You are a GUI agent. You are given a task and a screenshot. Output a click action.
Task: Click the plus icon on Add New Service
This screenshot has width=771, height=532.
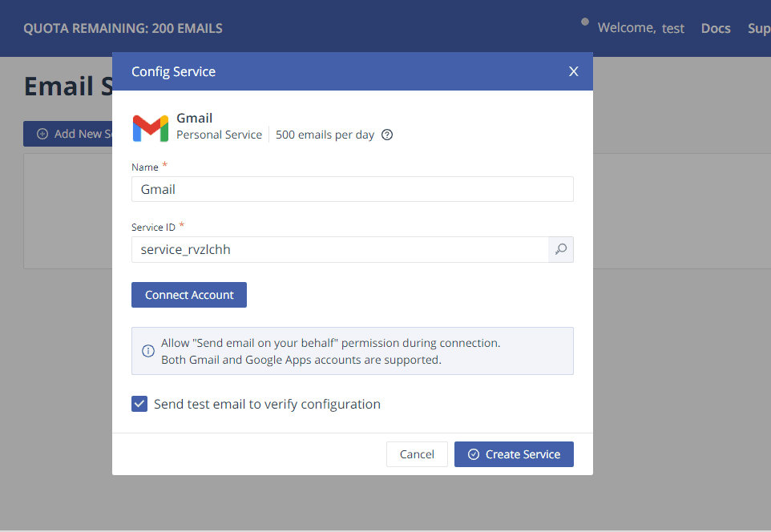click(42, 134)
